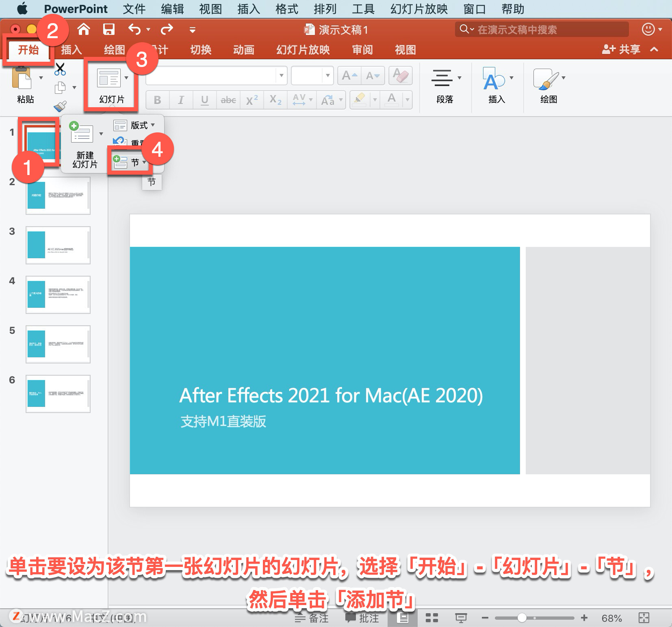Click the Share (共享) button
This screenshot has width=672, height=627.
[621, 49]
